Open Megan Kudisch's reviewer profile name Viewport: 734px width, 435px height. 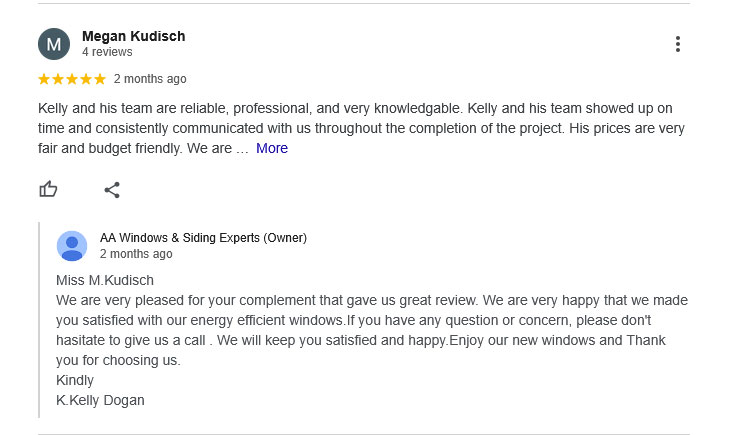pos(133,36)
